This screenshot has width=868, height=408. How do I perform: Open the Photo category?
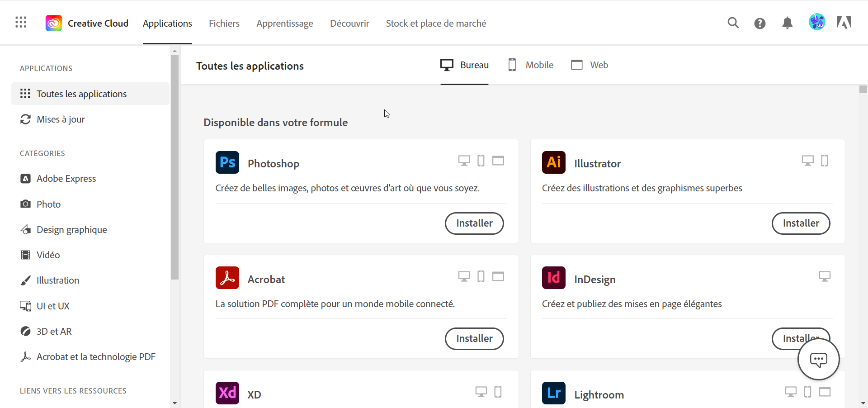[41, 204]
